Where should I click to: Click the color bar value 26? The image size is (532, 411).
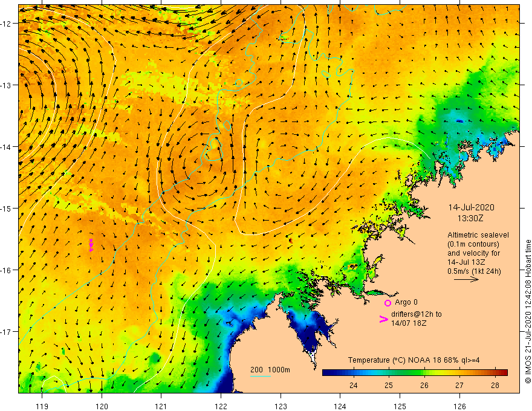coord(424,386)
